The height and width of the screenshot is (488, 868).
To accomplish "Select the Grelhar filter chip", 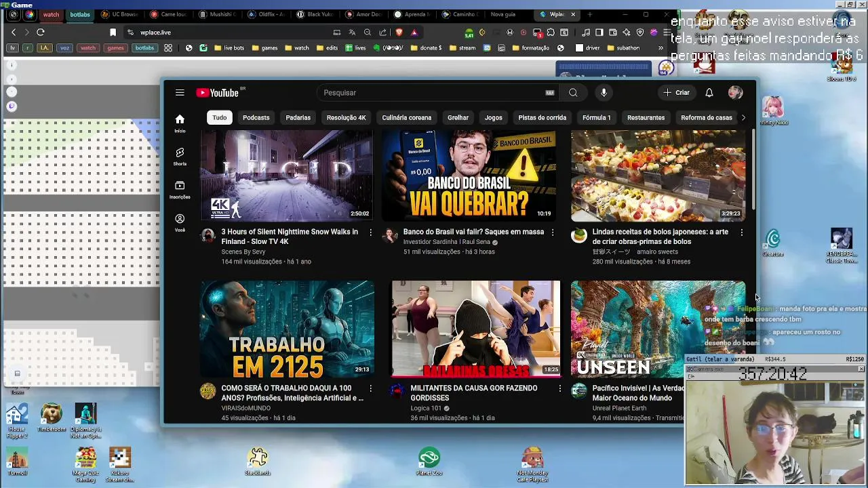I will click(x=458, y=118).
